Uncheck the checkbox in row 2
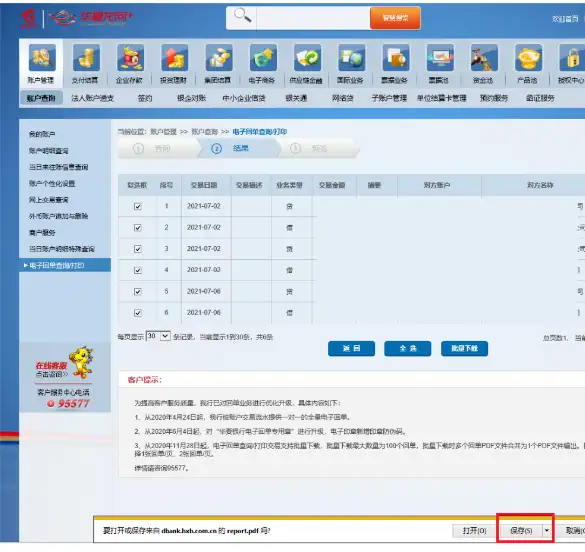This screenshot has width=585, height=552. click(138, 228)
